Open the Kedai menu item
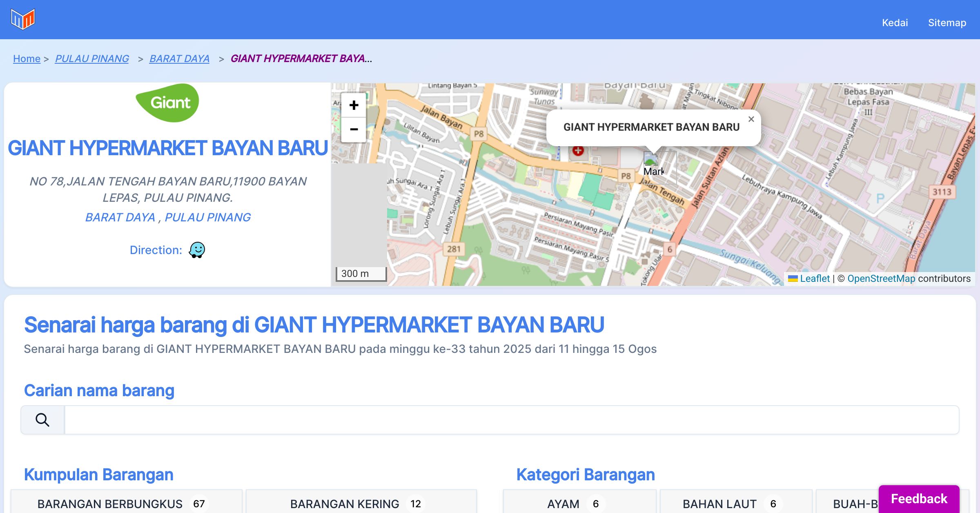This screenshot has height=513, width=980. [x=895, y=22]
